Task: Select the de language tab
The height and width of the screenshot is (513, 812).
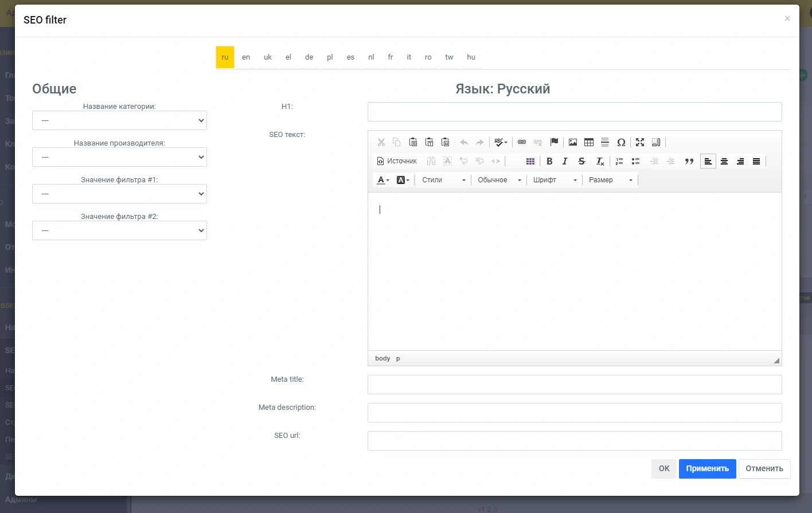Action: coord(309,57)
